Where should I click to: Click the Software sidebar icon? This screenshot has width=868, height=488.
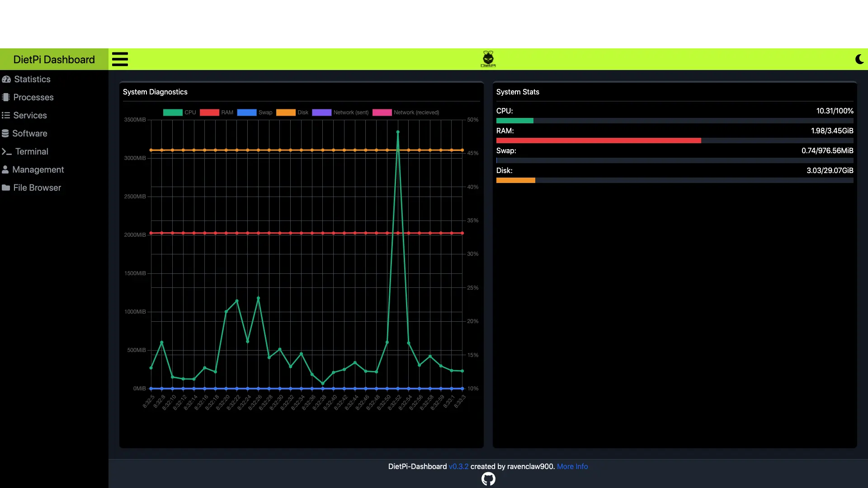click(5, 133)
